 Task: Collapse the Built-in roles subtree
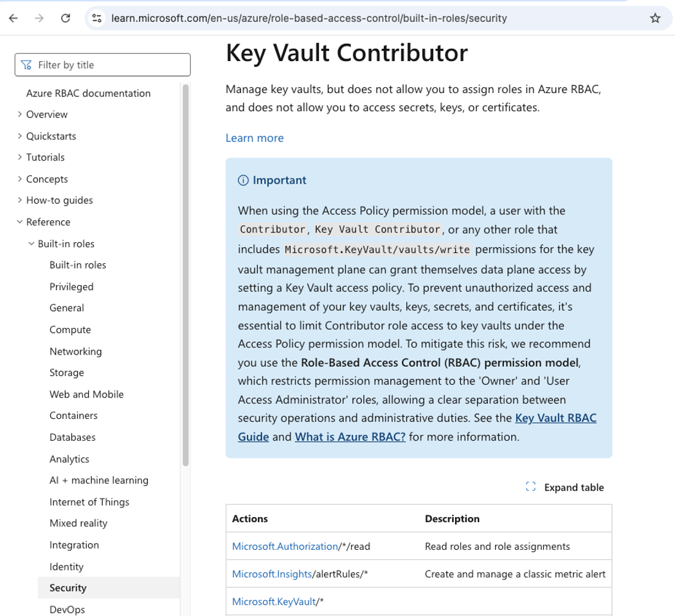[30, 243]
